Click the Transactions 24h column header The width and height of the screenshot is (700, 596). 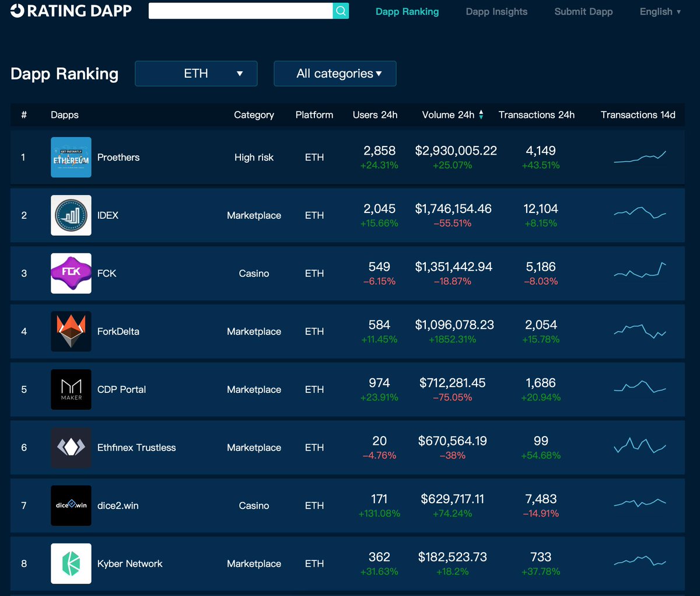tap(537, 115)
